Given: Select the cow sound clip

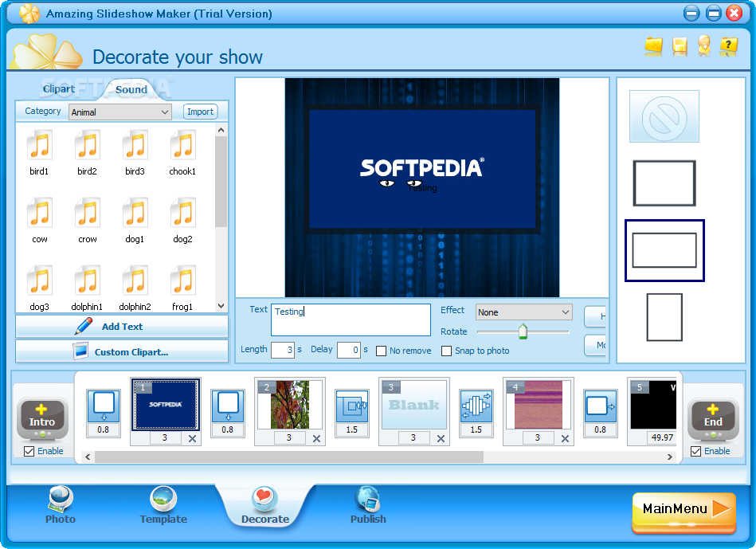Looking at the screenshot, I should tap(39, 220).
